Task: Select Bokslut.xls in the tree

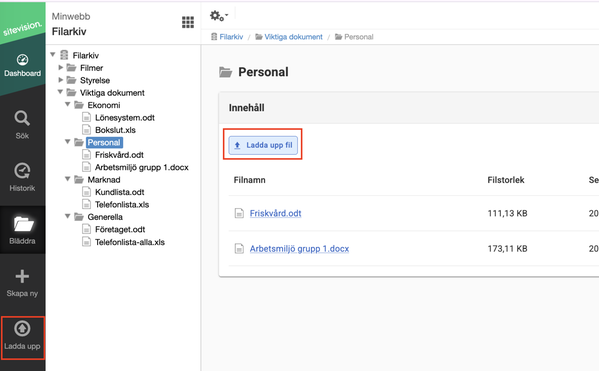Action: click(x=115, y=130)
